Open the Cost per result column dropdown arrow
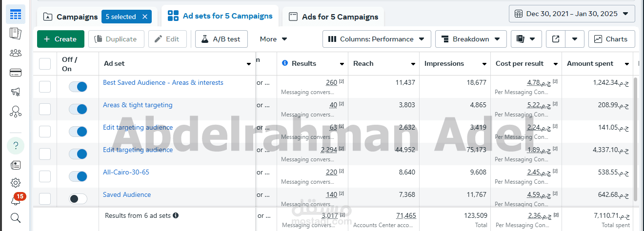This screenshot has width=644, height=231. click(556, 64)
